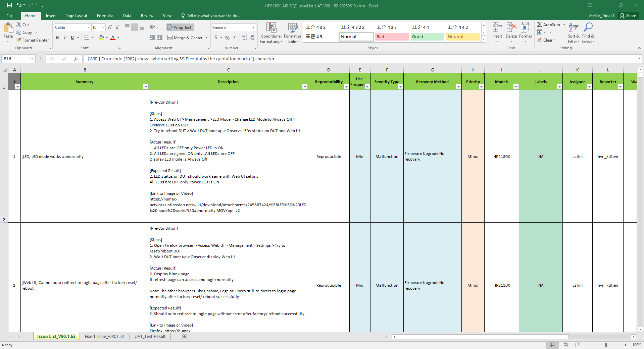Toggle Underline formatting
This screenshot has width=644, height=349.
72,38
